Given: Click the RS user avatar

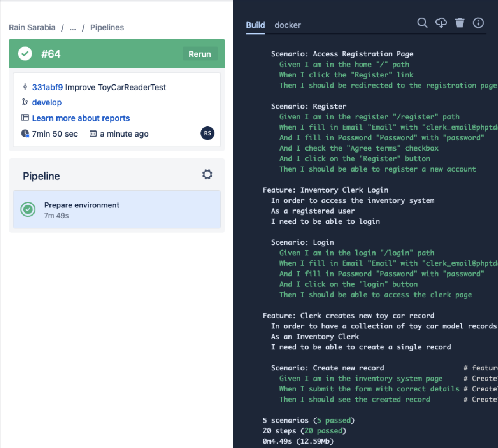Looking at the screenshot, I should [207, 133].
